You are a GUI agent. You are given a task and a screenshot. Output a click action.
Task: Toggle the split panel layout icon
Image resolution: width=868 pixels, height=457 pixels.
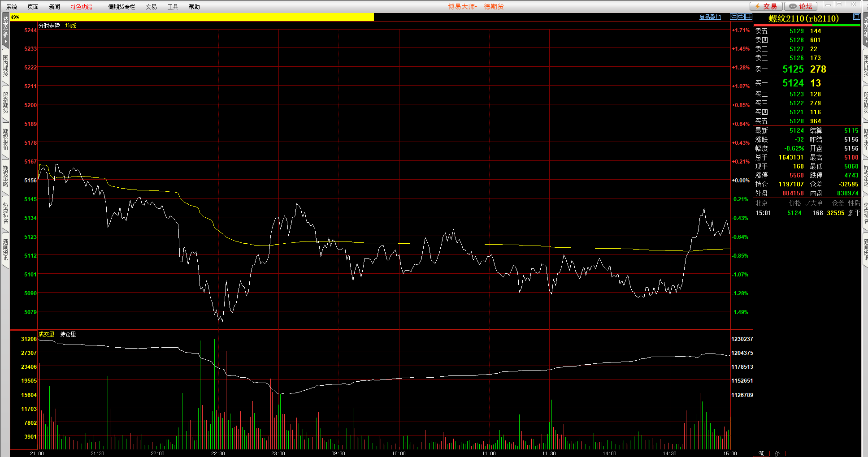[x=748, y=17]
